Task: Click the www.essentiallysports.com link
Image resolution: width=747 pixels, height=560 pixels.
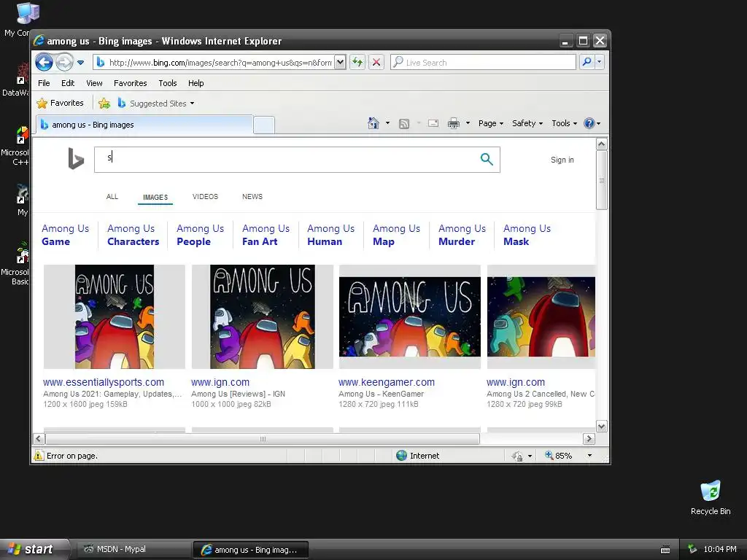Action: click(x=104, y=382)
